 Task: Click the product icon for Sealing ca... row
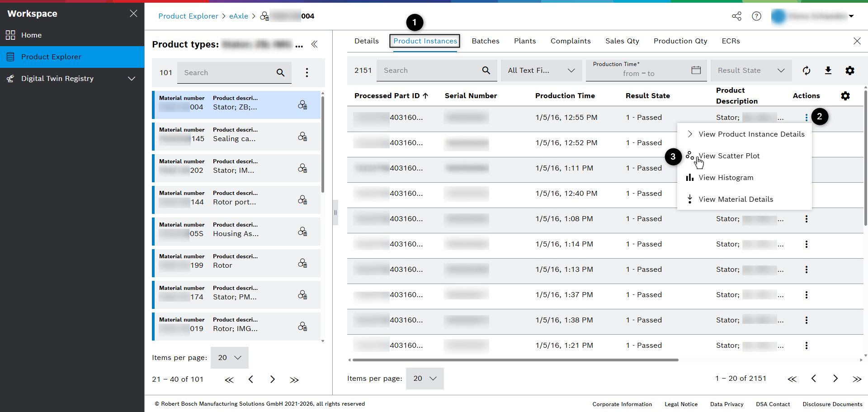(302, 137)
